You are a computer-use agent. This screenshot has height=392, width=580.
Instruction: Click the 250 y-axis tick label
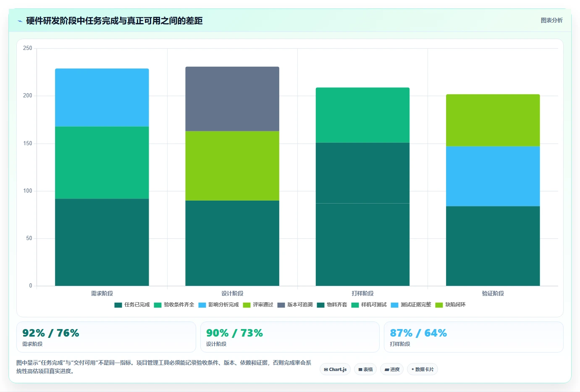point(28,48)
